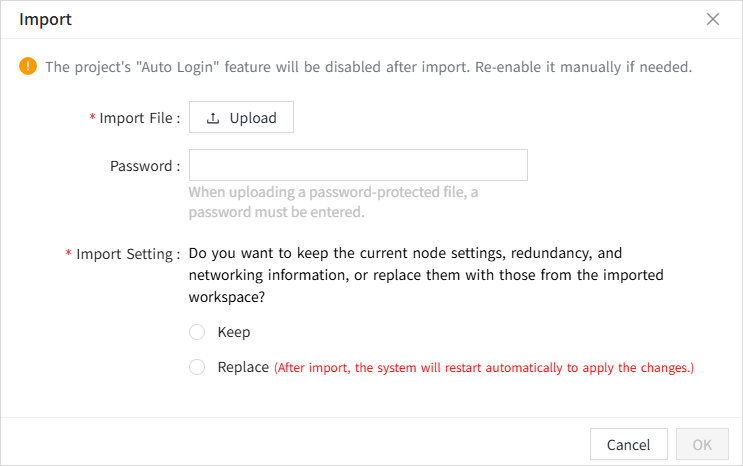
Task: Click the orange warning icon
Action: pyautogui.click(x=28, y=67)
